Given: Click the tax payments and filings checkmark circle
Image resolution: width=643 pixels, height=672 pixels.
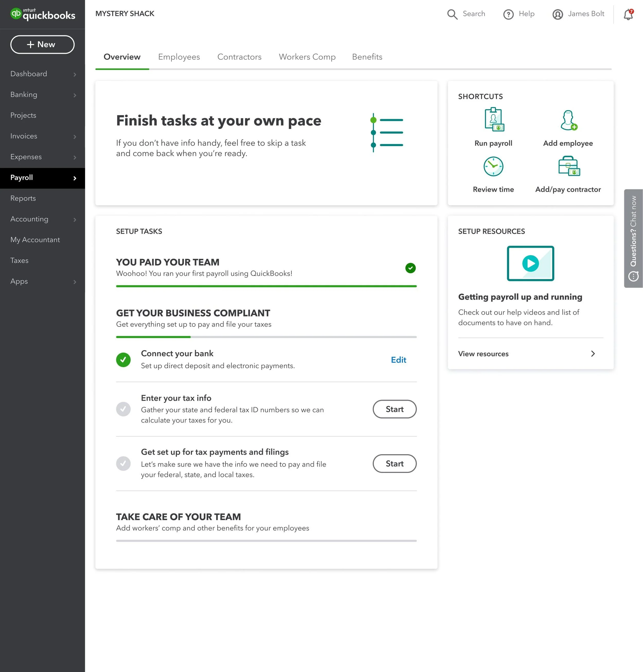Looking at the screenshot, I should click(x=123, y=464).
